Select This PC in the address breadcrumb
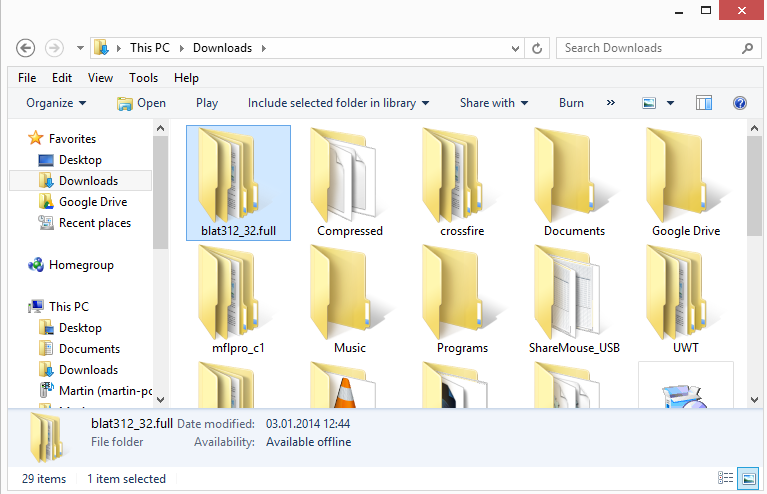The height and width of the screenshot is (494, 767). tap(150, 48)
